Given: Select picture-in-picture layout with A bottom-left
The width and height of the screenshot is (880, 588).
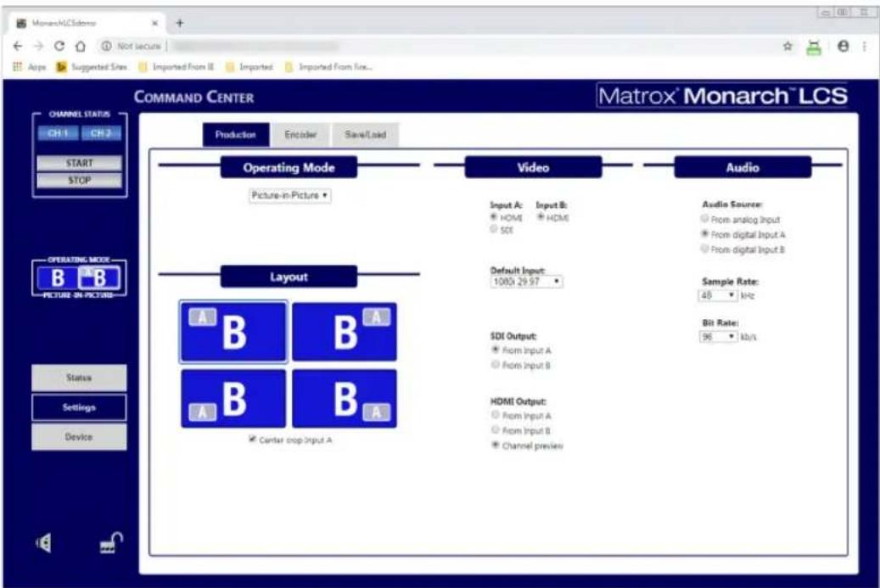Looking at the screenshot, I should tap(233, 398).
